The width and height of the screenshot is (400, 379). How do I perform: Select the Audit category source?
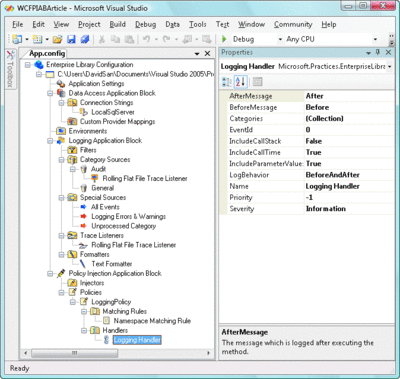pyautogui.click(x=98, y=169)
